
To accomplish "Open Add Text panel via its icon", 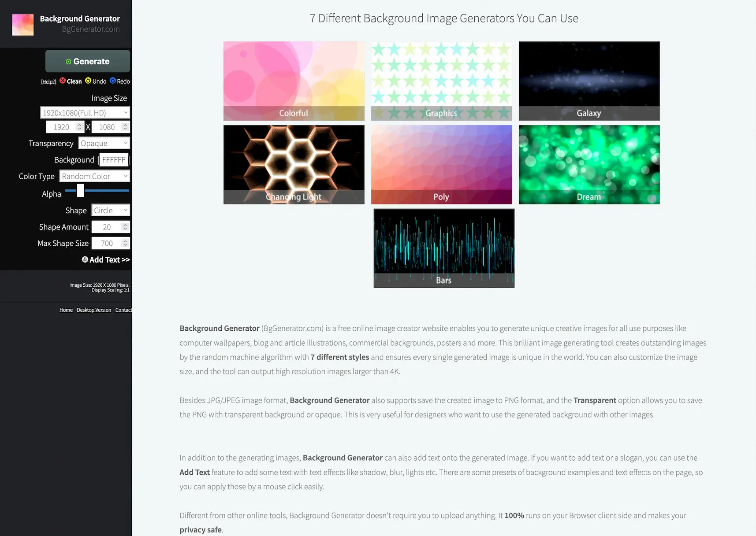I will coord(85,260).
